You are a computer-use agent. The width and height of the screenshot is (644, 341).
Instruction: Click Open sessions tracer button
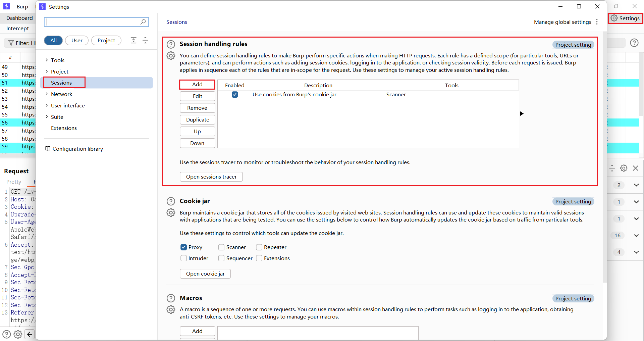[x=211, y=177]
